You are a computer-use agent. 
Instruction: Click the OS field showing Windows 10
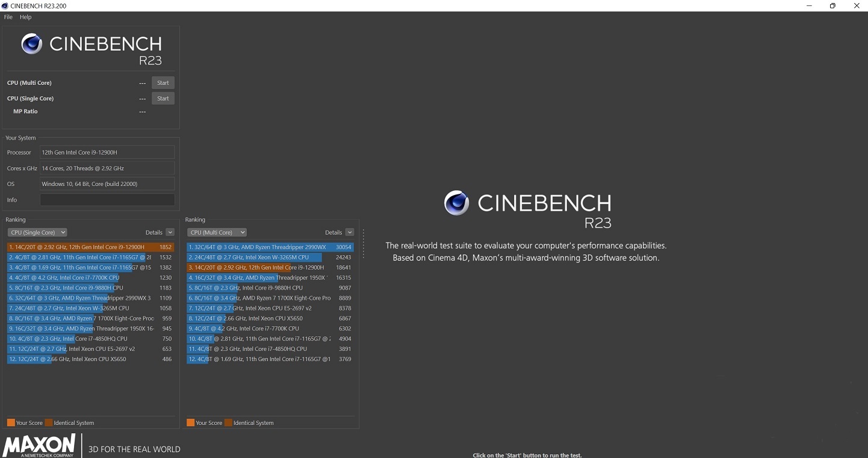[107, 184]
